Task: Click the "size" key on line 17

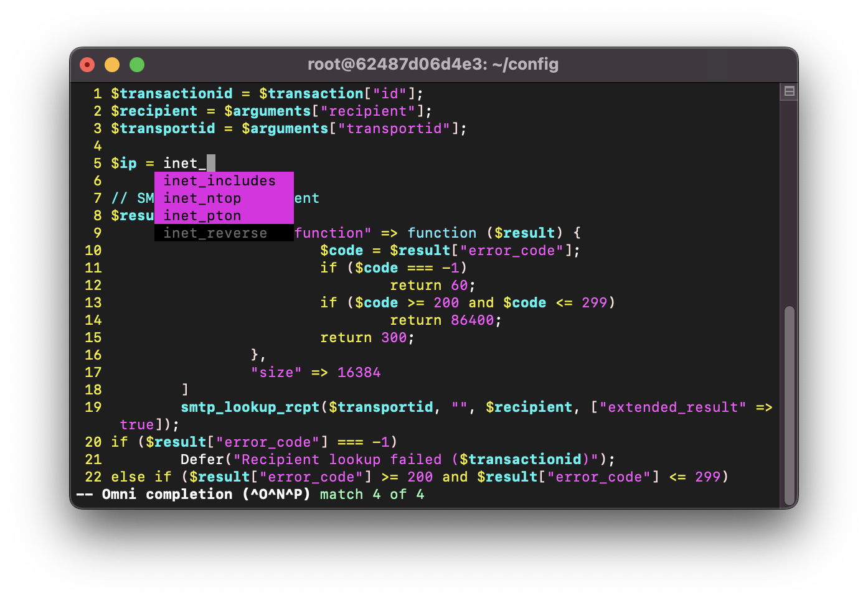Action: click(x=276, y=372)
